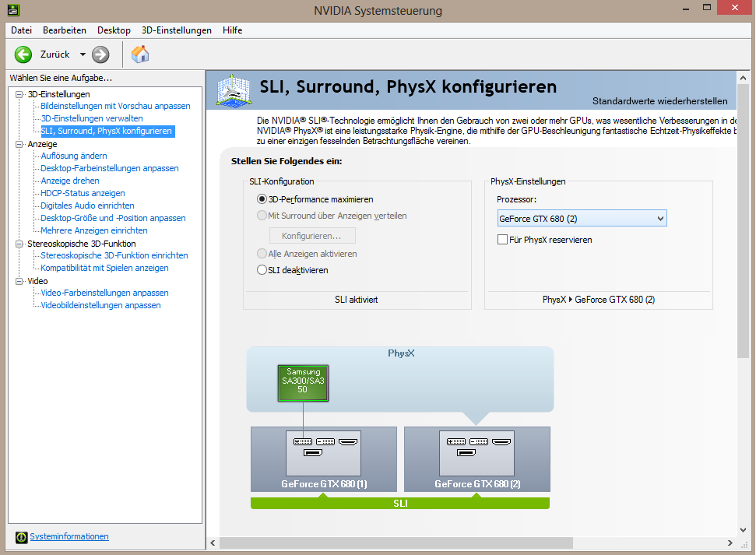Image resolution: width=756 pixels, height=555 pixels.
Task: Enable Für PhysX reservieren checkbox
Action: point(502,240)
